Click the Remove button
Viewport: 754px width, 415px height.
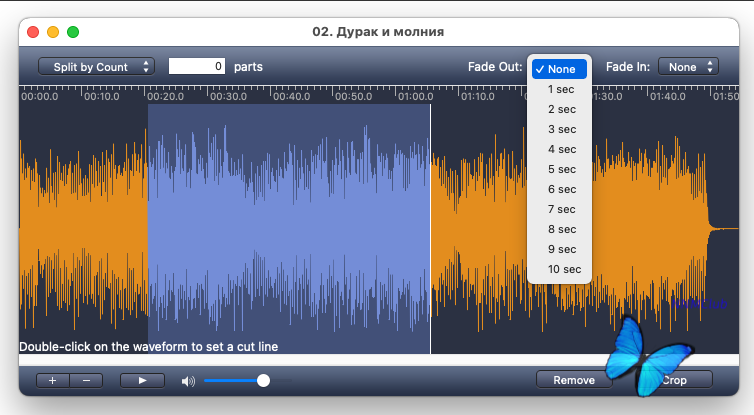(574, 380)
